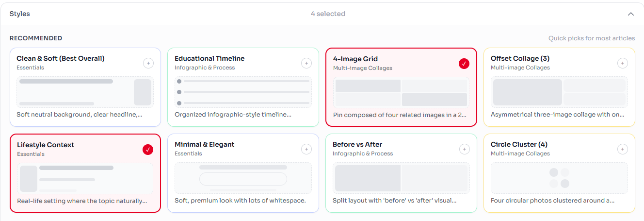644x221 pixels.
Task: Uncheck the Lifestyle Context red checkmark
Action: 148,150
